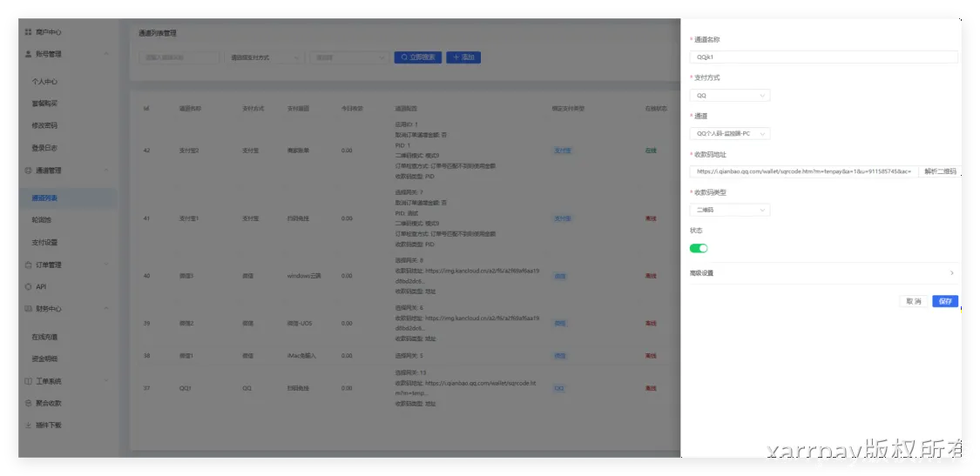The height and width of the screenshot is (476, 980).
Task: Open the 通道 dropdown showing QQ个人码
Action: pos(730,134)
